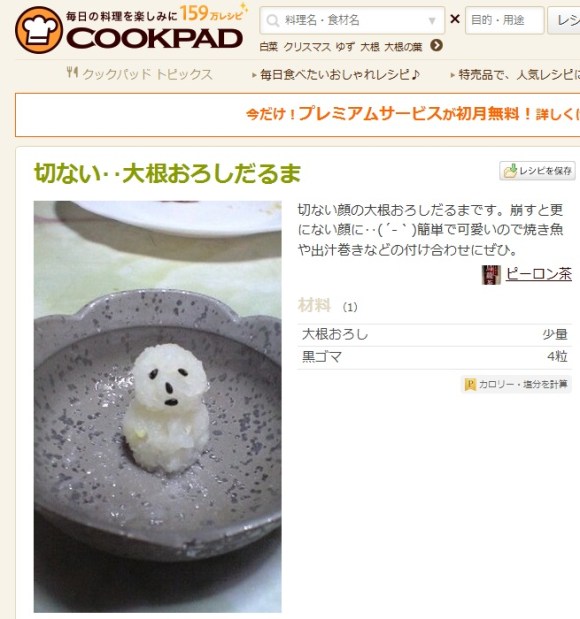Click the Cookpad chef hat logo

coord(39,30)
